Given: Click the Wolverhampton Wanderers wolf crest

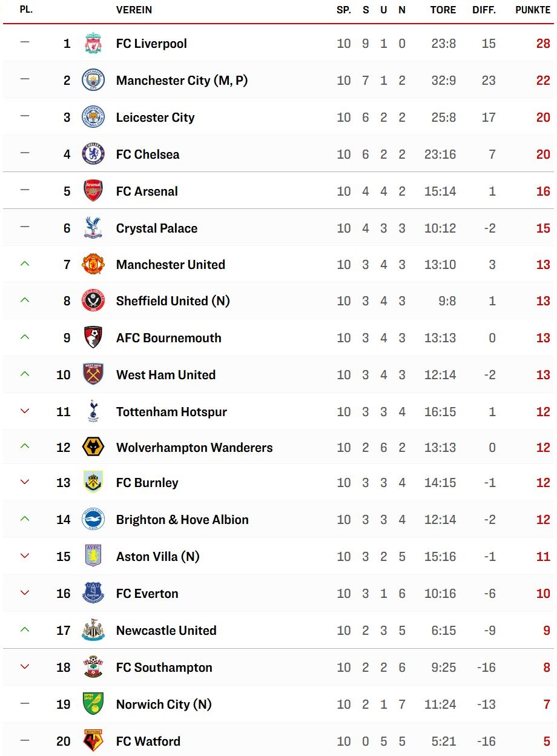Looking at the screenshot, I should (x=93, y=448).
